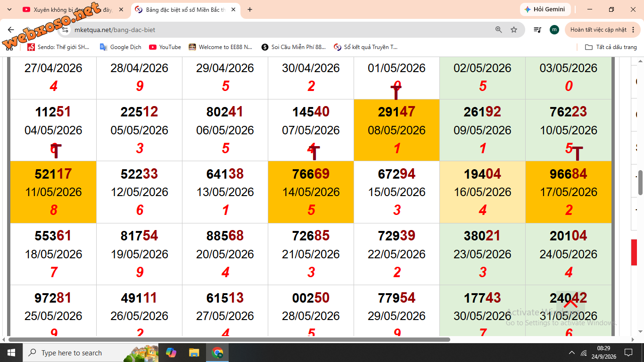
Task: Click the result number 96684
Action: 569,174
